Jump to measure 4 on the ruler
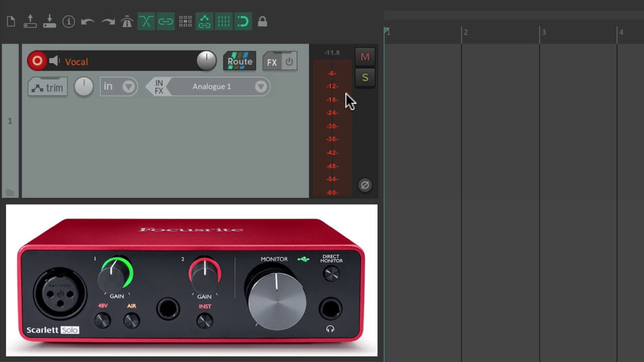Viewport: 644px width, 362px height. [621, 32]
